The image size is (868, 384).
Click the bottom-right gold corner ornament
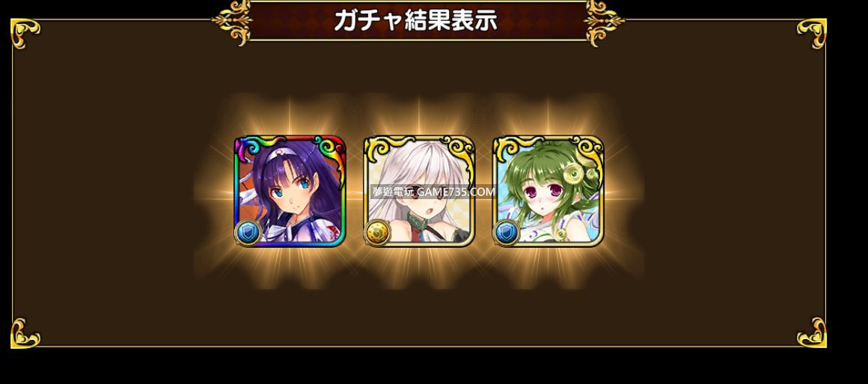pyautogui.click(x=812, y=333)
